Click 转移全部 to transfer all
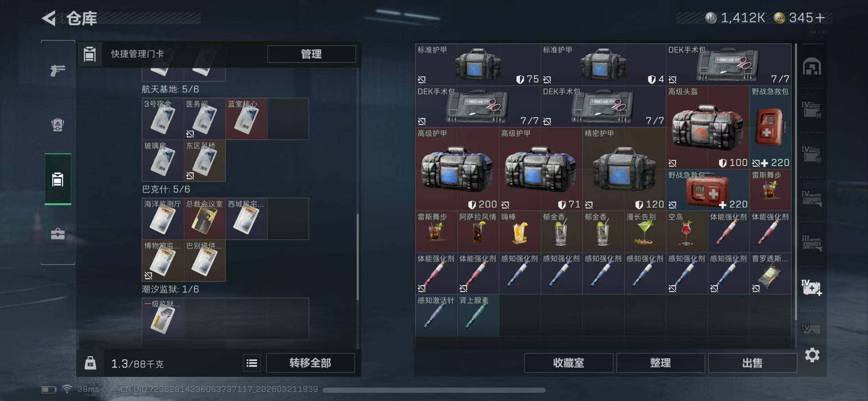 310,363
